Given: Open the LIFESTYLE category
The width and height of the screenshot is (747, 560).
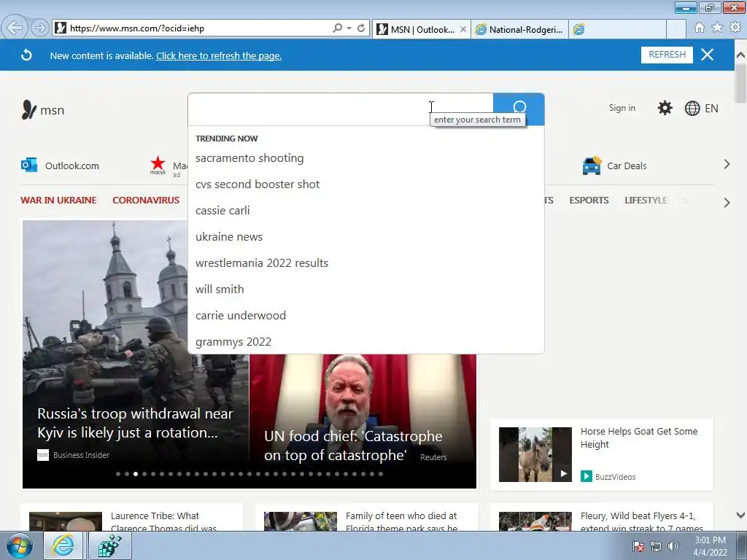Looking at the screenshot, I should click(646, 200).
